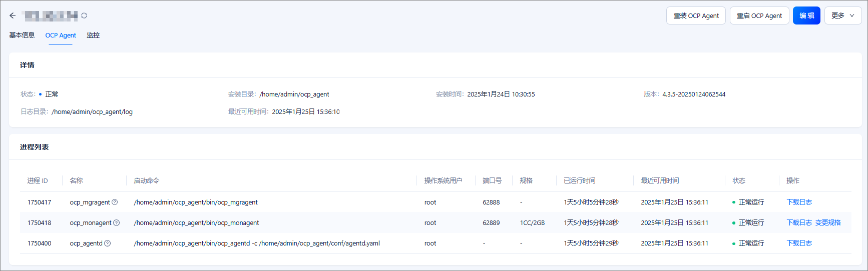Expand the 更多 dropdown menu

click(x=843, y=15)
